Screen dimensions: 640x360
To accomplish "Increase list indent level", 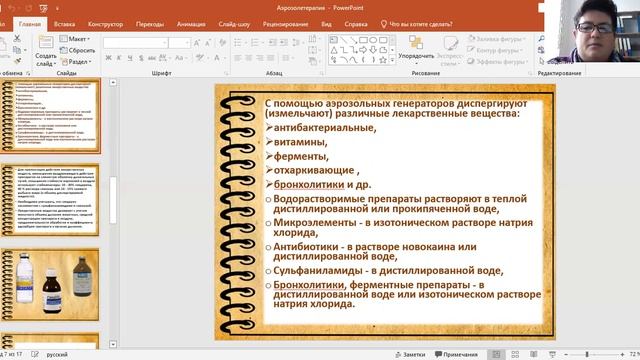I will coord(283,42).
